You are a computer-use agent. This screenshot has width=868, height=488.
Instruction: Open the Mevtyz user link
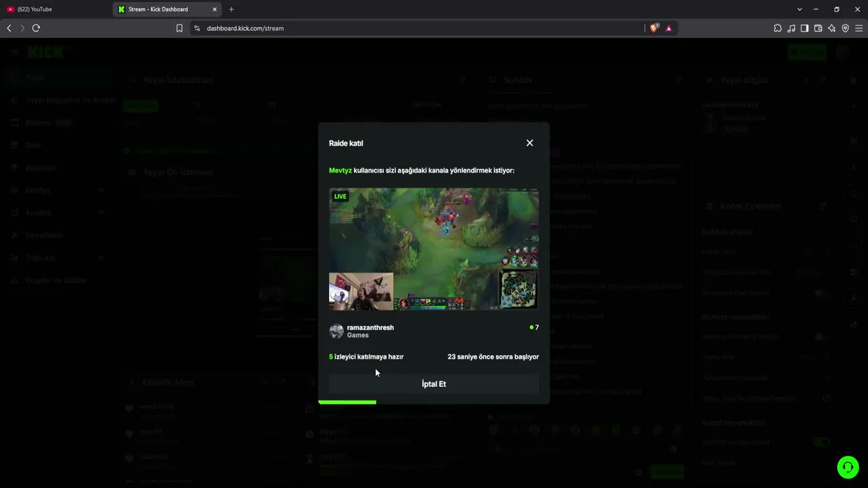(340, 170)
